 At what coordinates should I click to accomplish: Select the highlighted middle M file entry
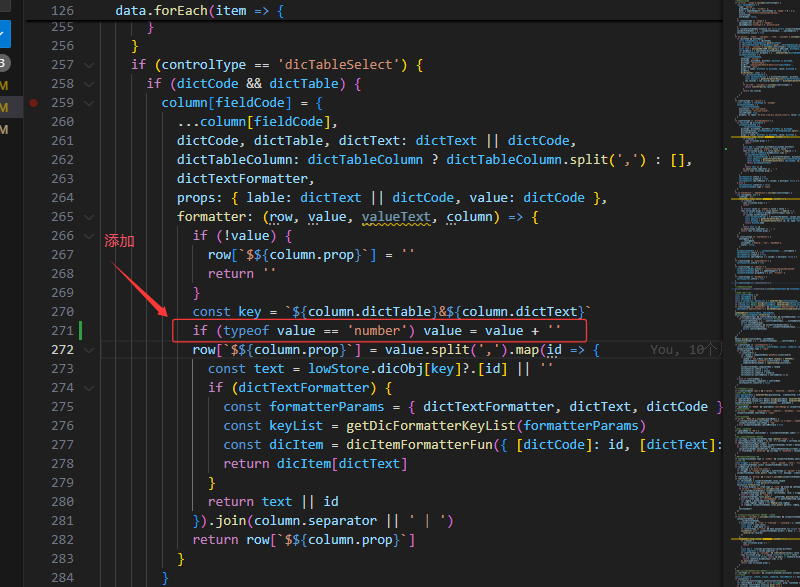4,107
